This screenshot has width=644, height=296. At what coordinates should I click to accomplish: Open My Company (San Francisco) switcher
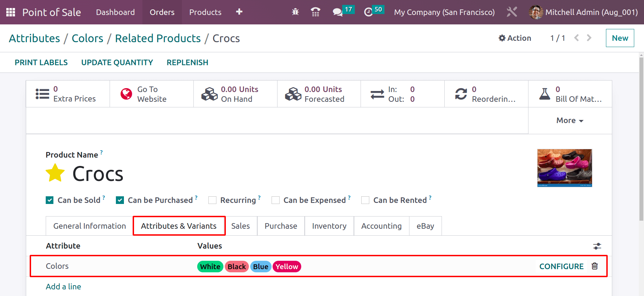[x=444, y=12]
